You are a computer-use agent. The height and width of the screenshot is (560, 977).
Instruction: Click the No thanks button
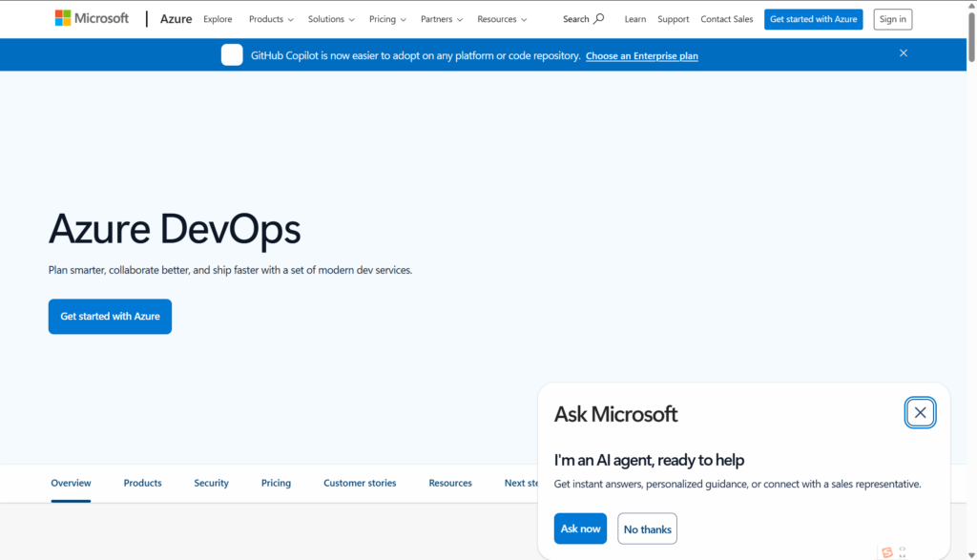click(648, 529)
